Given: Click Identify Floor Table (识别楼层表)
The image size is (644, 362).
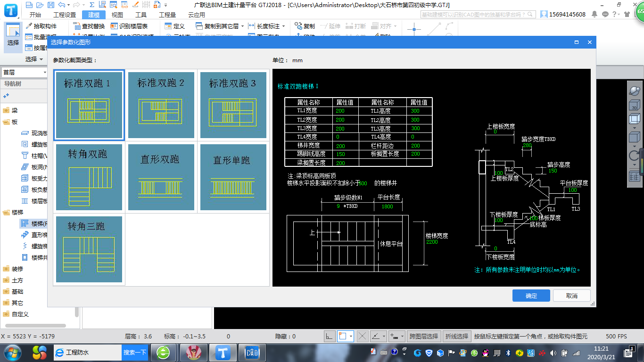Looking at the screenshot, I should [x=129, y=26].
